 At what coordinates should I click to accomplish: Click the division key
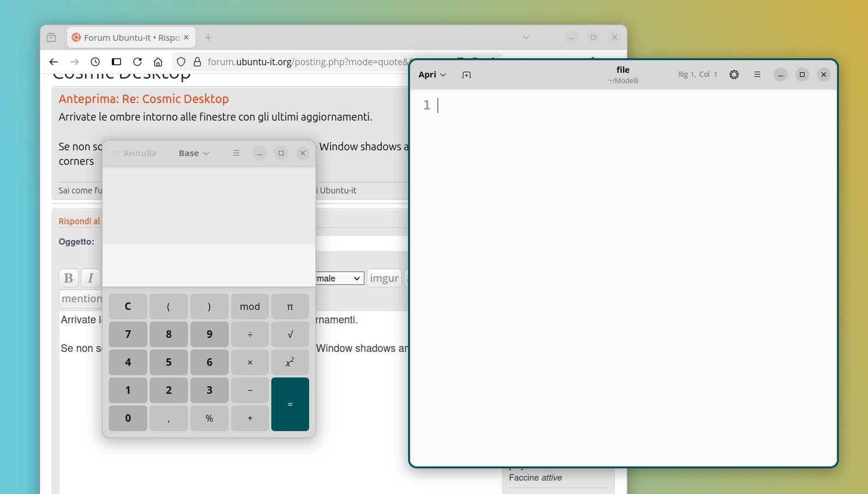(x=250, y=334)
